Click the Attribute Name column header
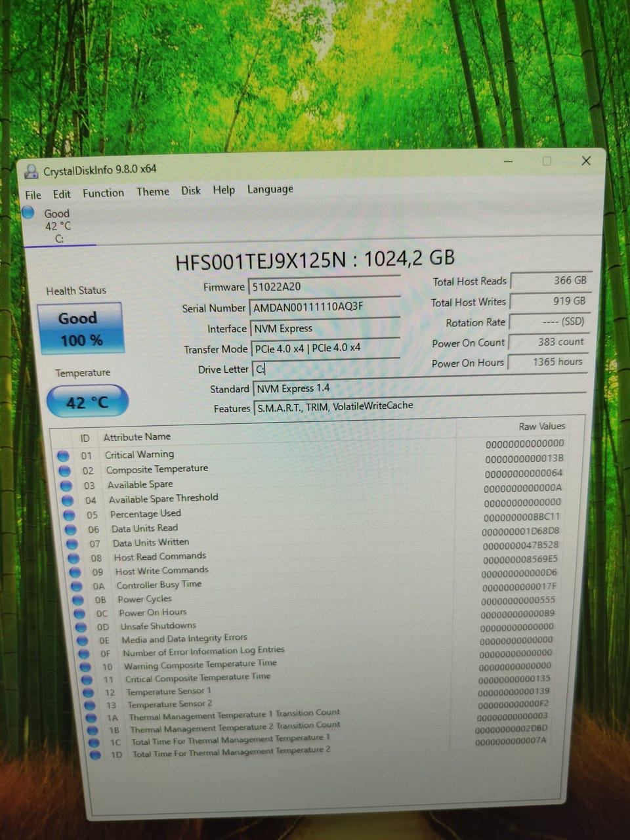 click(x=137, y=436)
